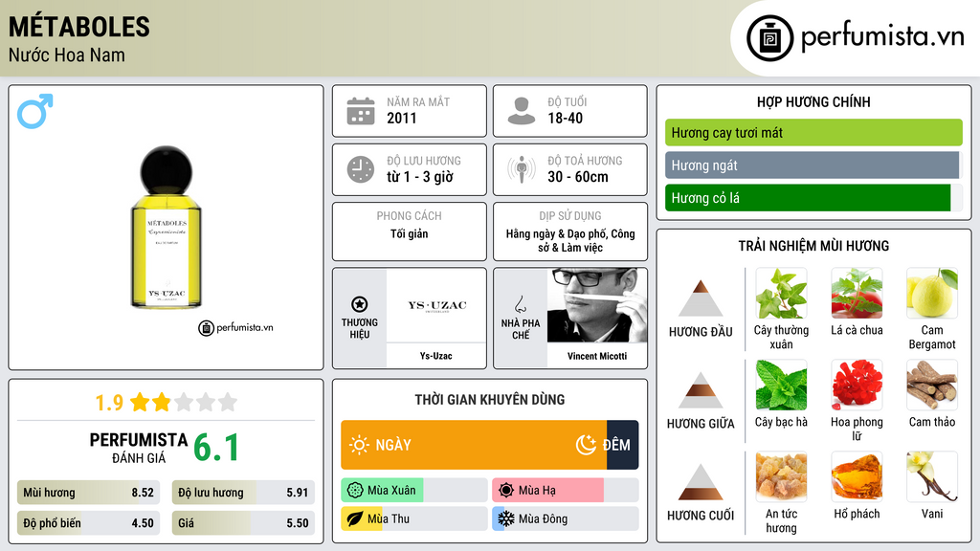The width and height of the screenshot is (980, 551).
Task: Click the Vincent Micotti perfumer photo
Action: [597, 305]
